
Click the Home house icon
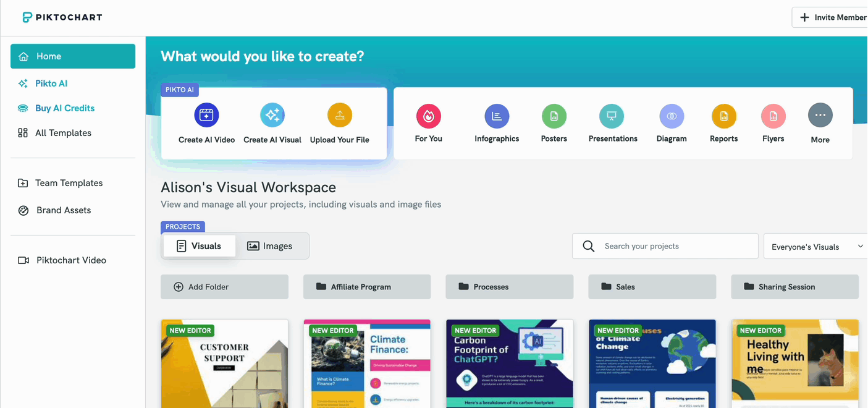pyautogui.click(x=23, y=56)
